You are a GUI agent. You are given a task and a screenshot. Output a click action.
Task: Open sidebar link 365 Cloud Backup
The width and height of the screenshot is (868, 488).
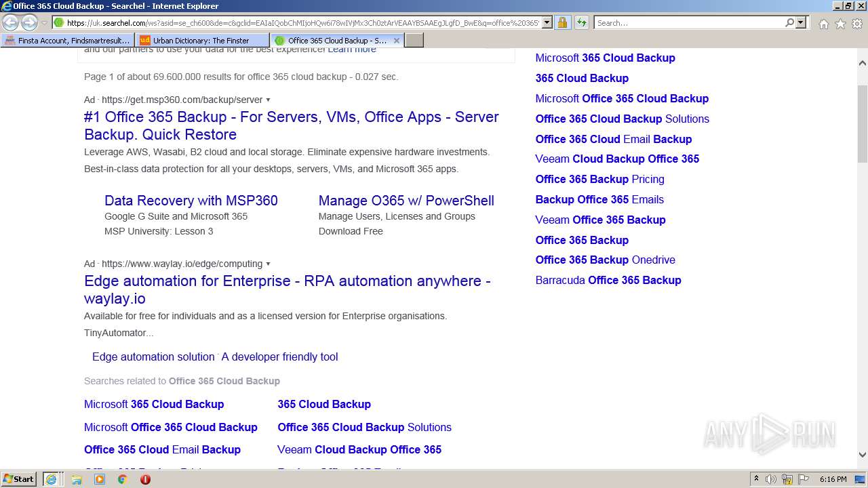point(582,78)
